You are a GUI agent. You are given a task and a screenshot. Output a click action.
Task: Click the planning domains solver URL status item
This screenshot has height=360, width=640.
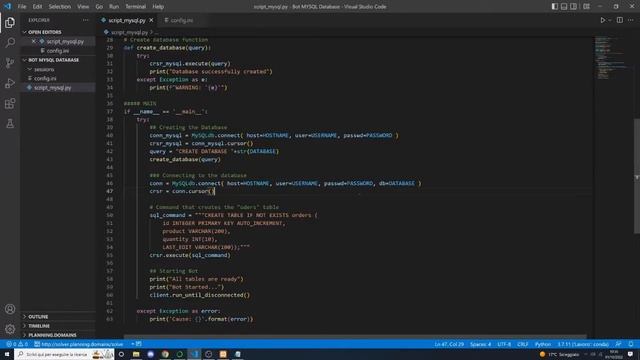pyautogui.click(x=79, y=344)
